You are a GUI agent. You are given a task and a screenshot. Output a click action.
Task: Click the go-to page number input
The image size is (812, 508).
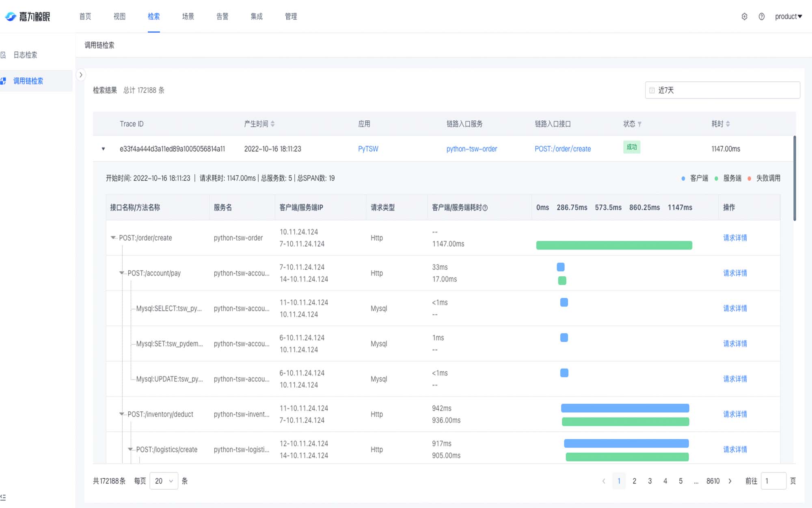773,481
